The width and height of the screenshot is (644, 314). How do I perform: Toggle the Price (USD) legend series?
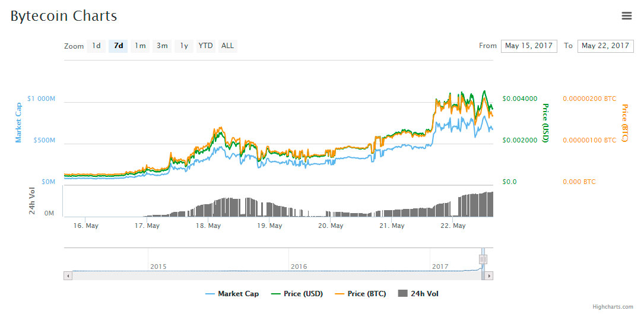pyautogui.click(x=297, y=294)
